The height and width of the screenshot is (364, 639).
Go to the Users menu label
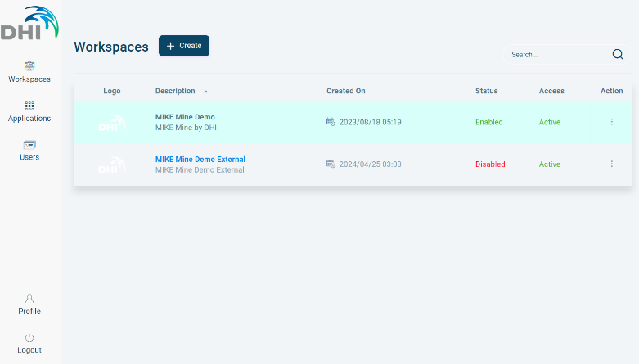pyautogui.click(x=29, y=157)
